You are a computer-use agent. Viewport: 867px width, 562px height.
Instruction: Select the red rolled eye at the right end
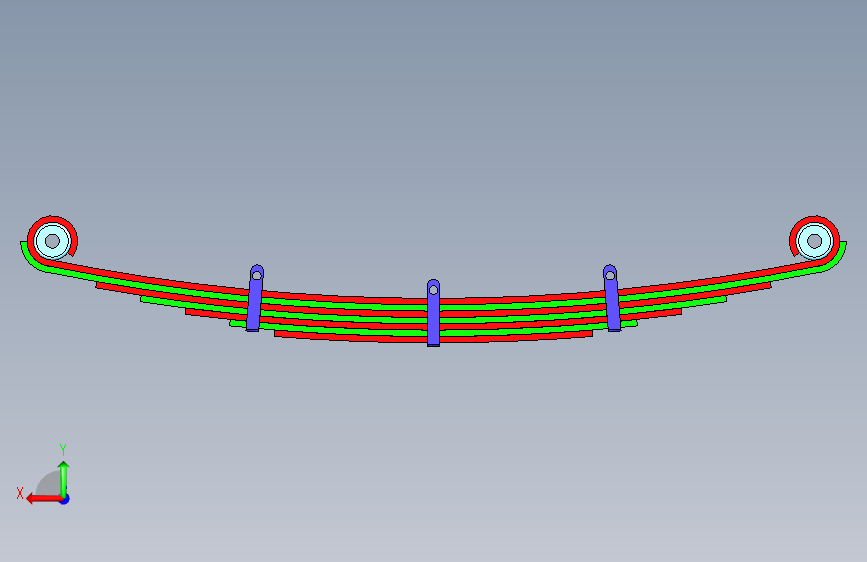pyautogui.click(x=814, y=220)
